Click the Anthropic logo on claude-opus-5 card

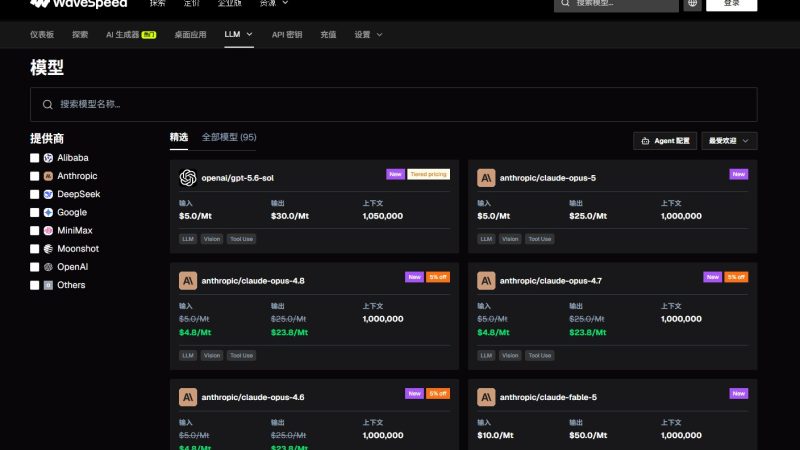tap(486, 178)
